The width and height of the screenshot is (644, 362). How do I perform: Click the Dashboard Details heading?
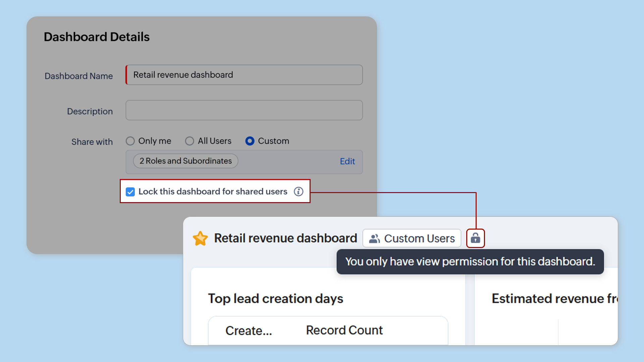(97, 37)
